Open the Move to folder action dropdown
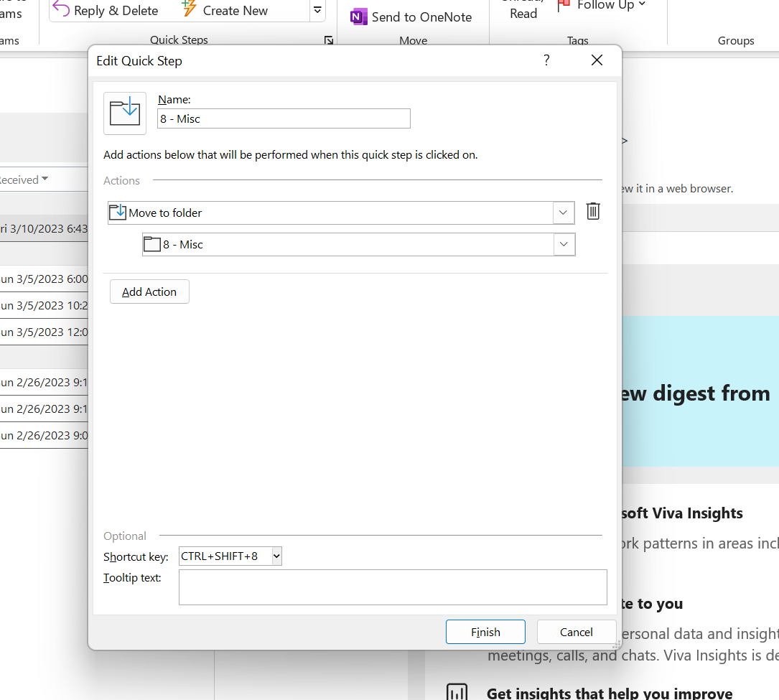The image size is (779, 700). tap(564, 213)
